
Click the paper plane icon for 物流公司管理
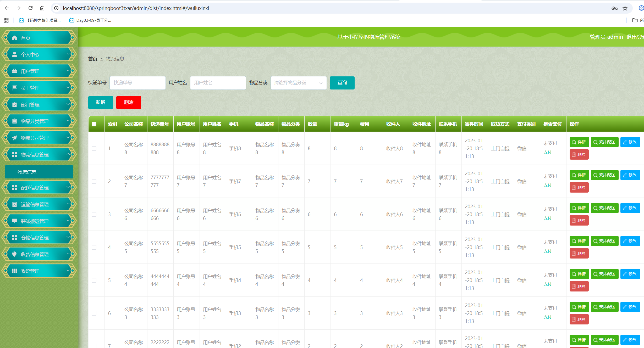click(x=15, y=138)
